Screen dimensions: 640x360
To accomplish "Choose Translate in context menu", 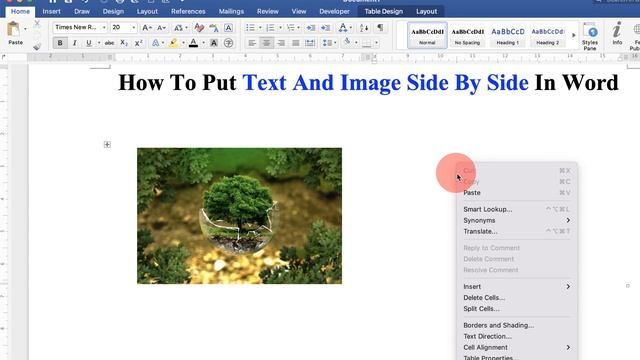I will coord(517,231).
